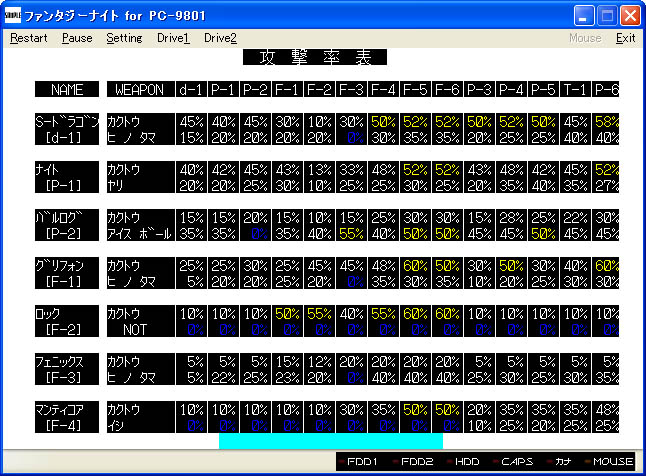This screenshot has height=476, width=646.
Task: Click the P-3 column header
Action: click(x=479, y=89)
